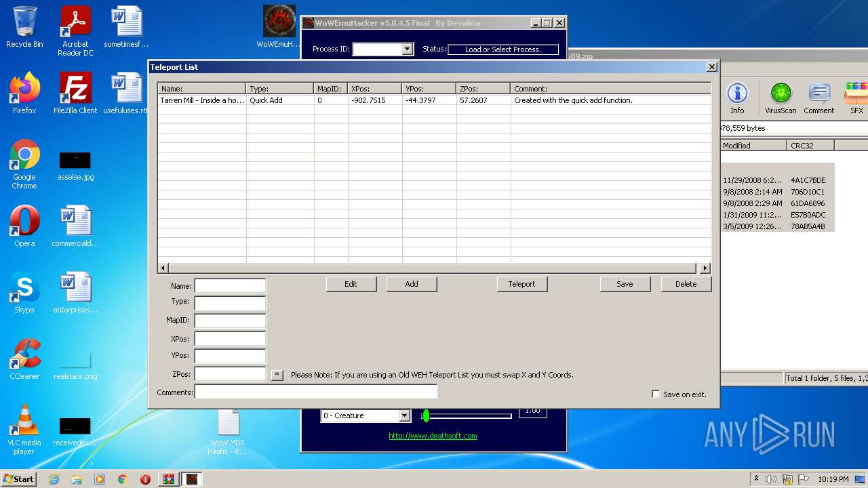Viewport: 868px width, 488px height.
Task: Click the green slider handle in WoWEmuHacker
Action: [x=425, y=415]
